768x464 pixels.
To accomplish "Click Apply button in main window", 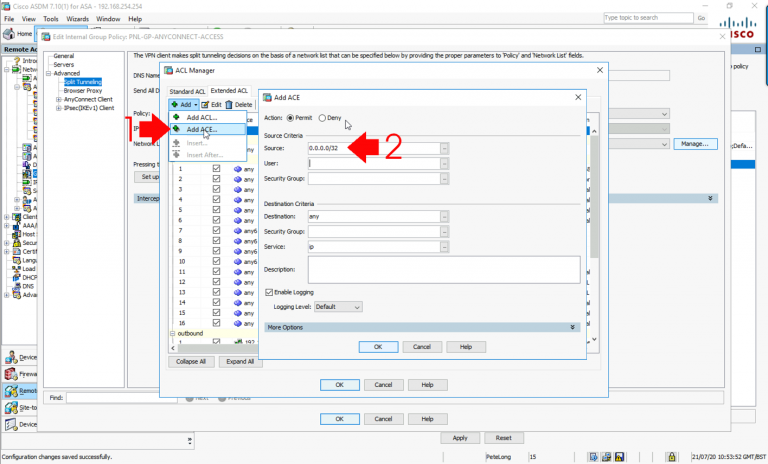I will 460,438.
